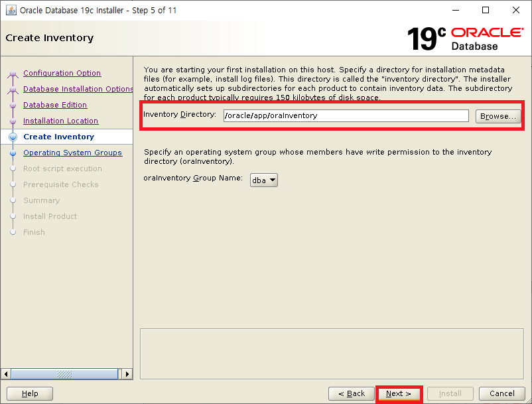Click the Summary step label

(41, 200)
